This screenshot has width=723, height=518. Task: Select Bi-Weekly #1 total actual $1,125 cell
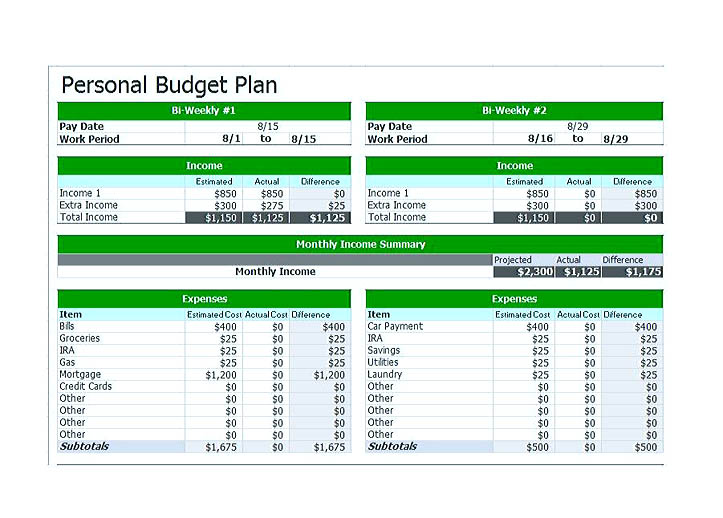pyautogui.click(x=267, y=218)
